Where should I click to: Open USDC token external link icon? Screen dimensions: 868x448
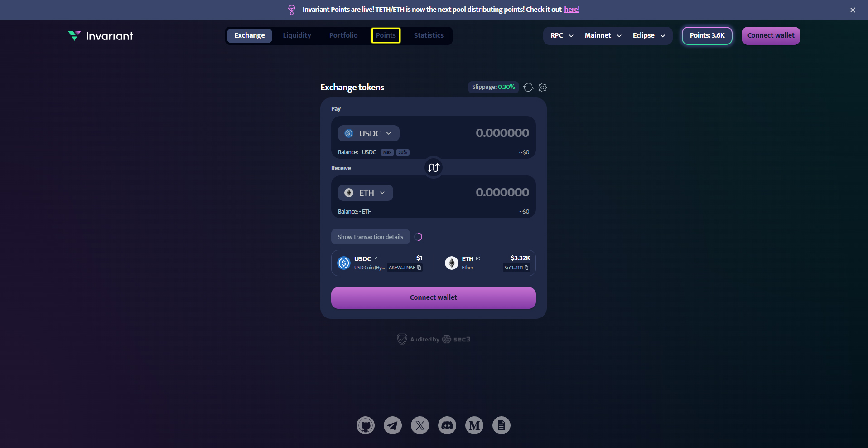(x=376, y=258)
